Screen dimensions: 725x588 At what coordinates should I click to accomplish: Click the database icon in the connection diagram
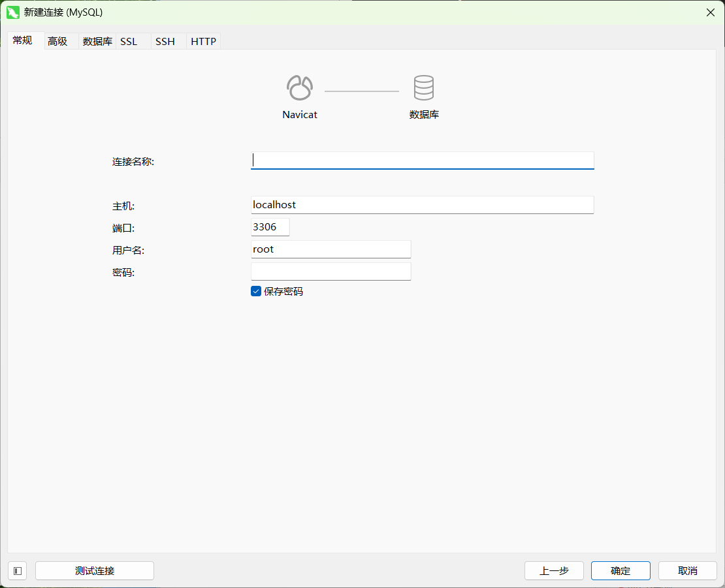click(x=423, y=87)
